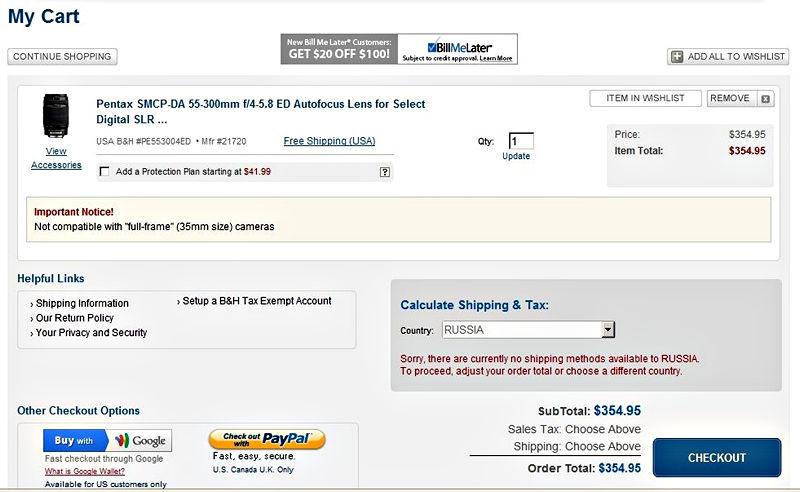Click the X icon beside Remove
800x492 pixels.
point(765,99)
